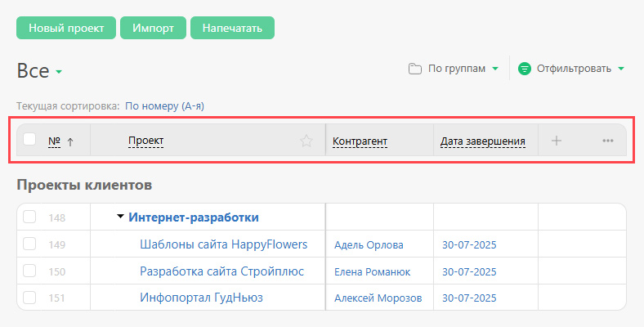Open the Интернет-разработки project
Viewport: 644px width, 327px height.
(194, 217)
